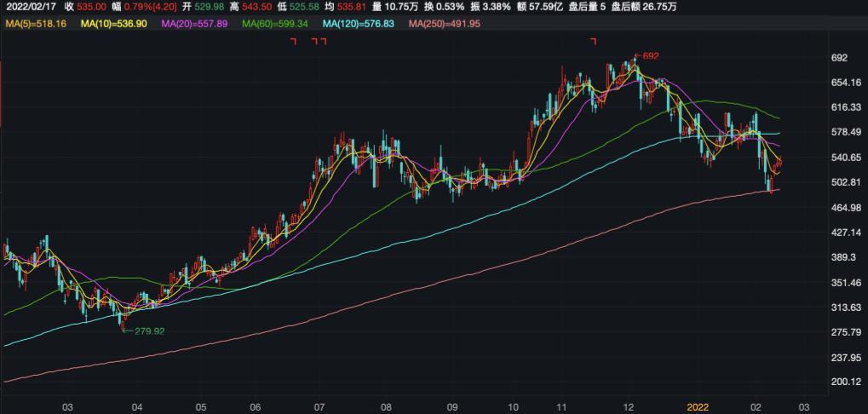Click the MA(120)=576.83 indicator label
Image resolution: width=868 pixels, height=414 pixels.
[x=359, y=23]
